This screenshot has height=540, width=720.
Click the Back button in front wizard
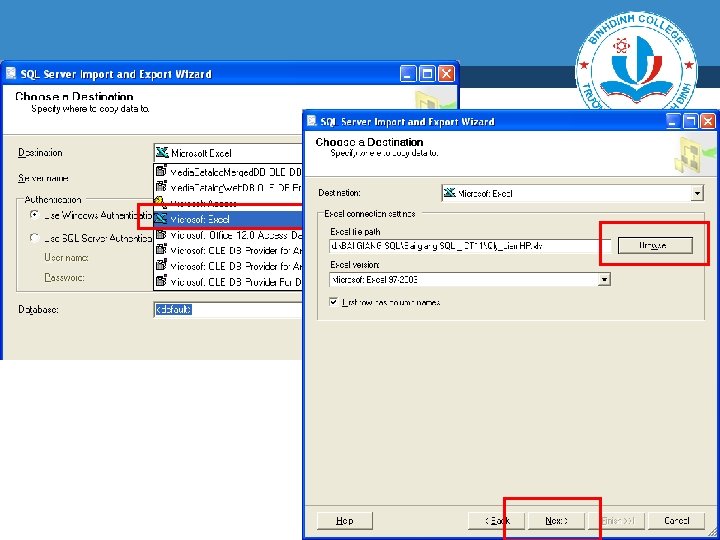click(497, 521)
